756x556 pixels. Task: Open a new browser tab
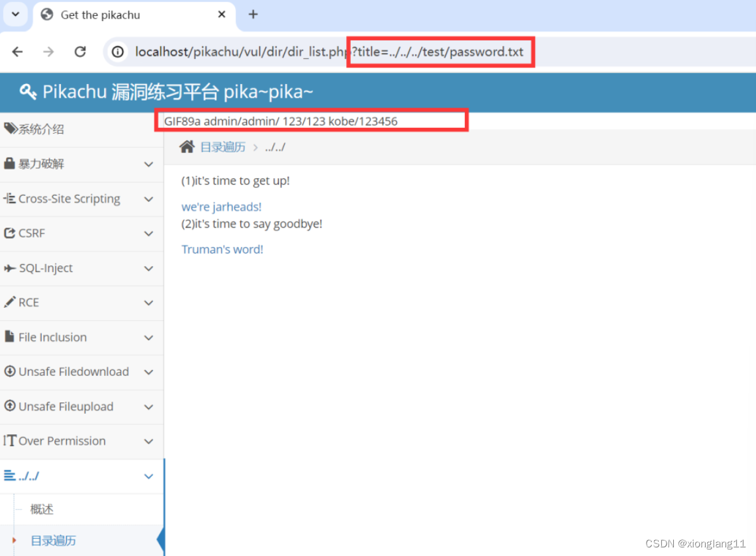[253, 15]
